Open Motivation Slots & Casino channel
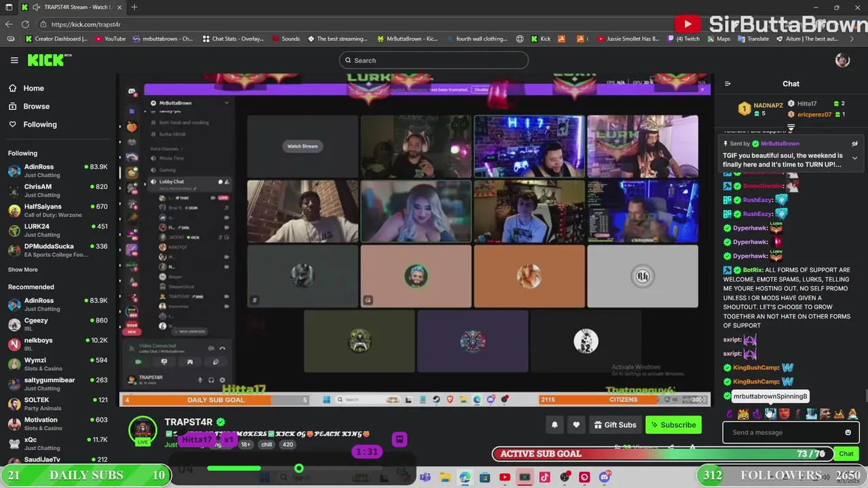868x488 pixels. tap(58, 424)
